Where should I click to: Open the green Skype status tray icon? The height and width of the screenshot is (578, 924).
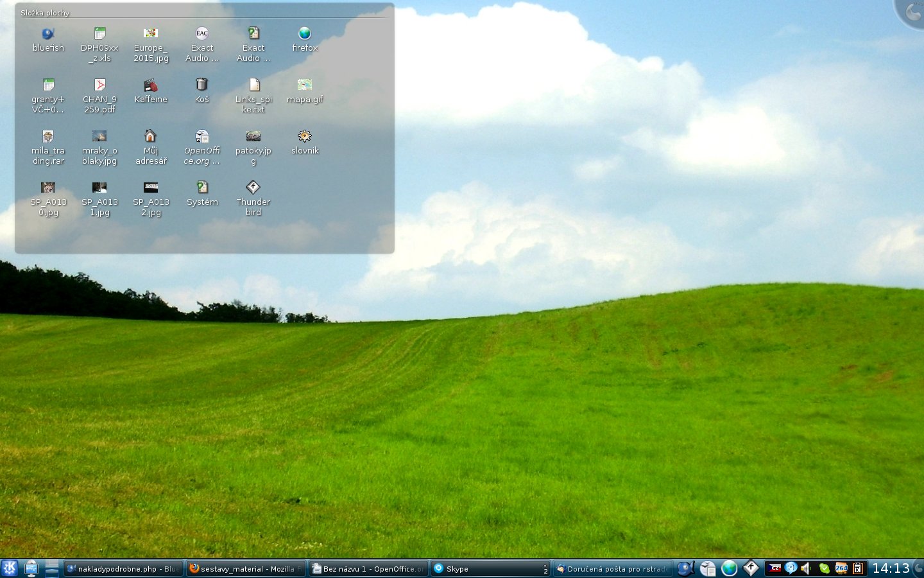coord(825,568)
